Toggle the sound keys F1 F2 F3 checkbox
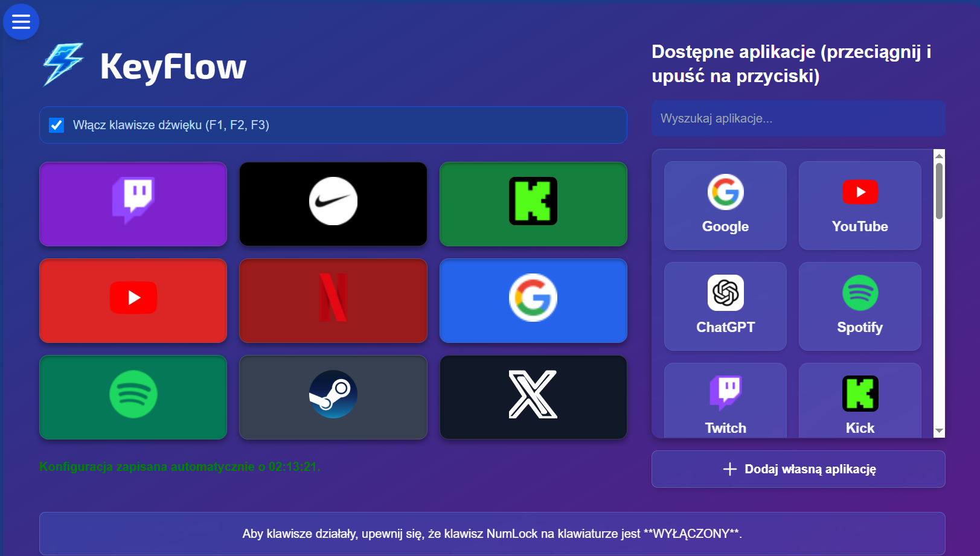This screenshot has width=980, height=556. pos(57,125)
